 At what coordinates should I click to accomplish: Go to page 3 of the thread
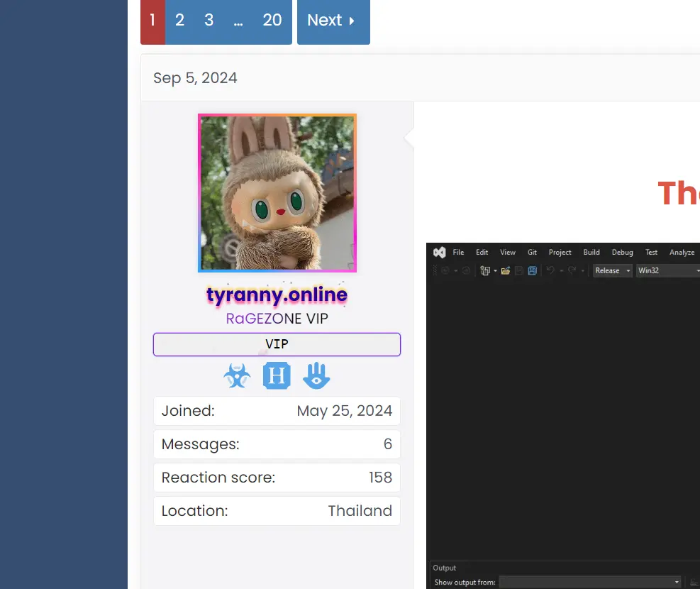click(209, 20)
